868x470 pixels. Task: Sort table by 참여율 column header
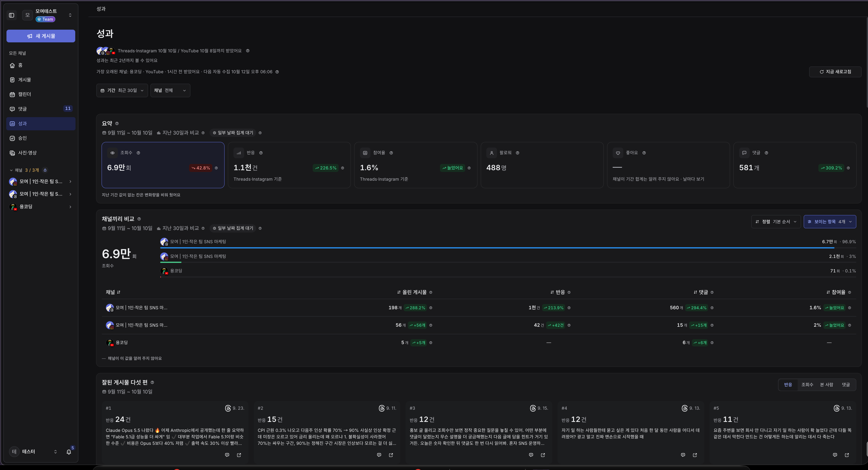[836, 292]
